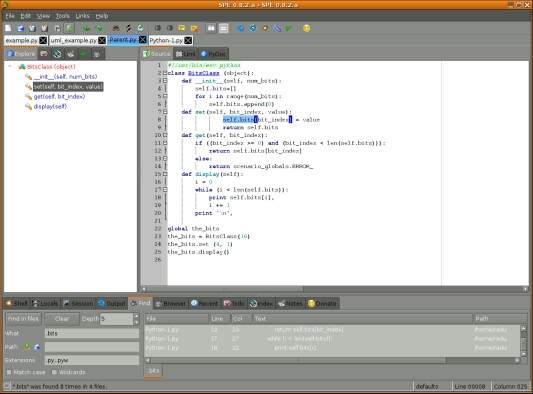Open the Edit menu
Image resolution: width=533 pixels, height=394 pixels.
pyautogui.click(x=25, y=16)
